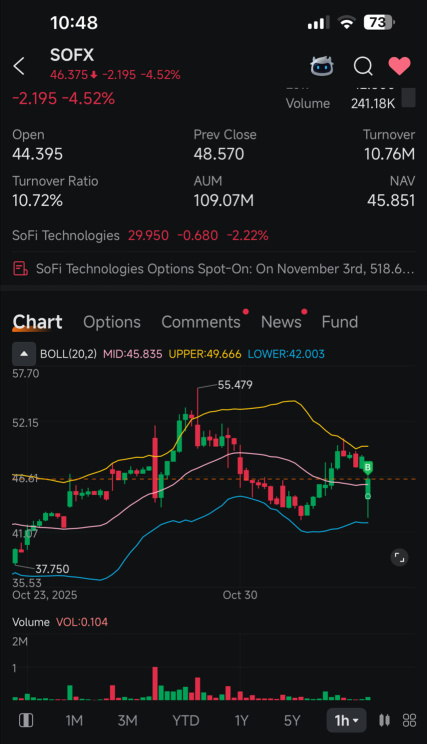Go back with the left arrow icon

[19, 66]
